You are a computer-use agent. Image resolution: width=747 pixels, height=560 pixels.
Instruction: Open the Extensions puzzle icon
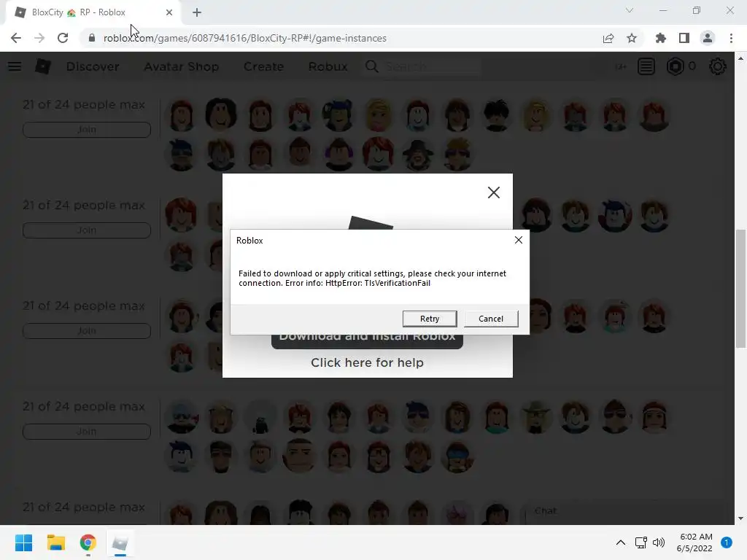(660, 38)
